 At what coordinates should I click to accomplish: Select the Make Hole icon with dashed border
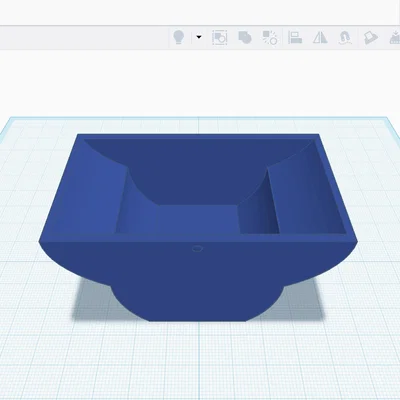(219, 37)
